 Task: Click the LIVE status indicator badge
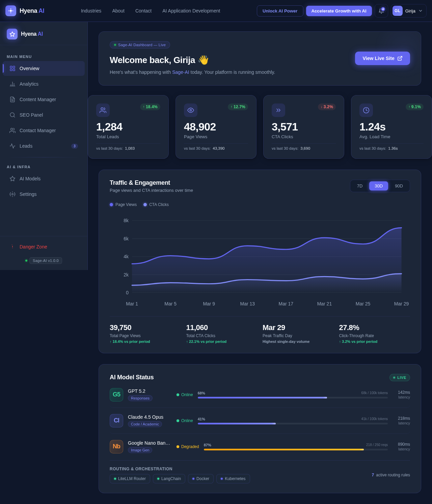(x=400, y=378)
